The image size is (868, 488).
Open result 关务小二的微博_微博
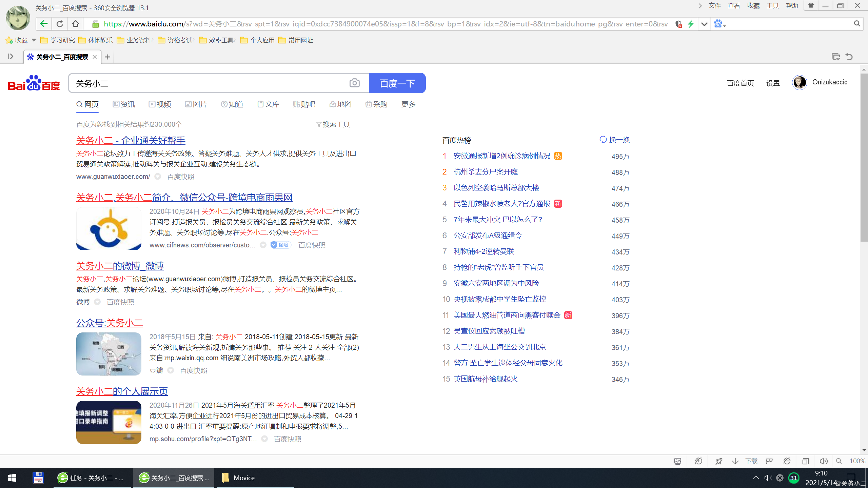coord(120,266)
